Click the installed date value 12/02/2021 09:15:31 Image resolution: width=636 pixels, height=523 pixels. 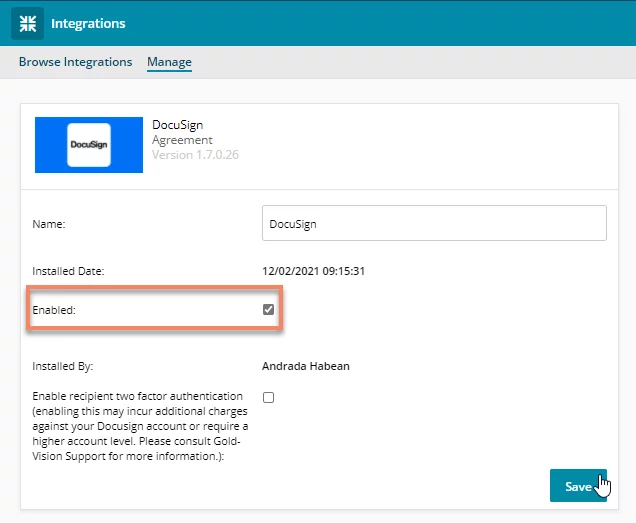pyautogui.click(x=314, y=271)
